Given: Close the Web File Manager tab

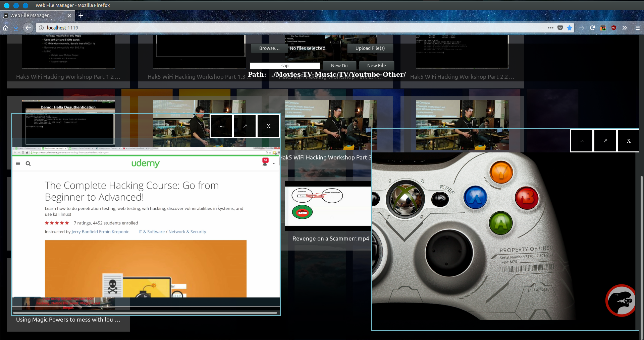Looking at the screenshot, I should tap(69, 15).
